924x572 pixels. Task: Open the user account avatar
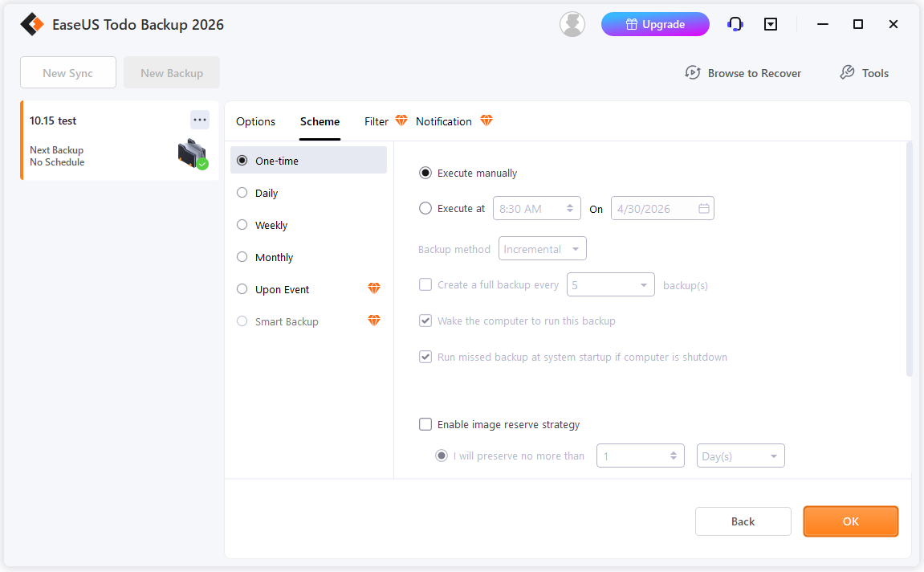(572, 24)
